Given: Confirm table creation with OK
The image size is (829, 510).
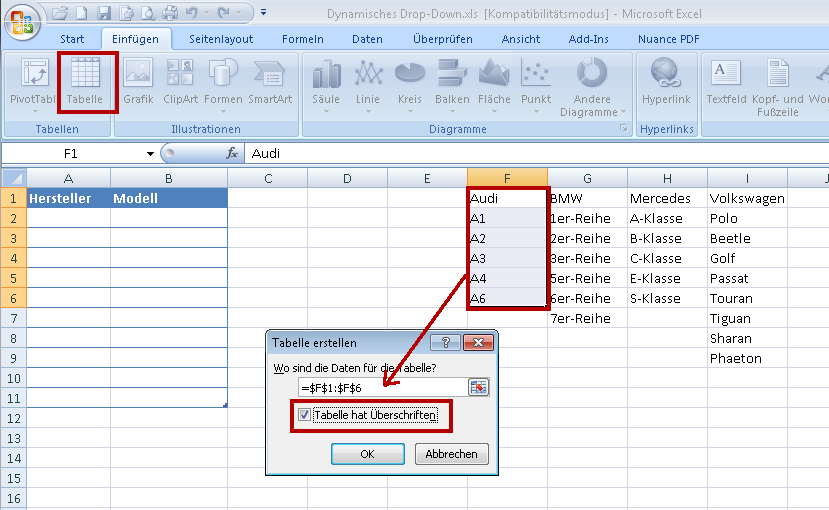Looking at the screenshot, I should pyautogui.click(x=367, y=454).
